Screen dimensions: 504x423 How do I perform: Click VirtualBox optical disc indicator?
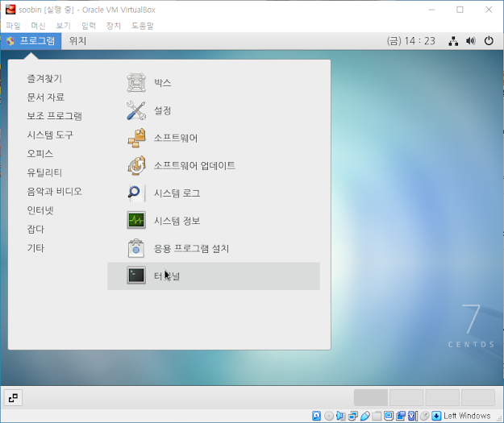(329, 416)
